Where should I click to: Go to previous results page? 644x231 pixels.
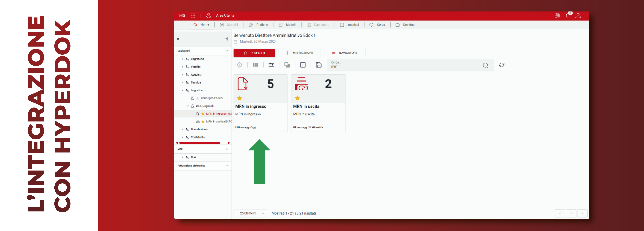pyautogui.click(x=560, y=213)
